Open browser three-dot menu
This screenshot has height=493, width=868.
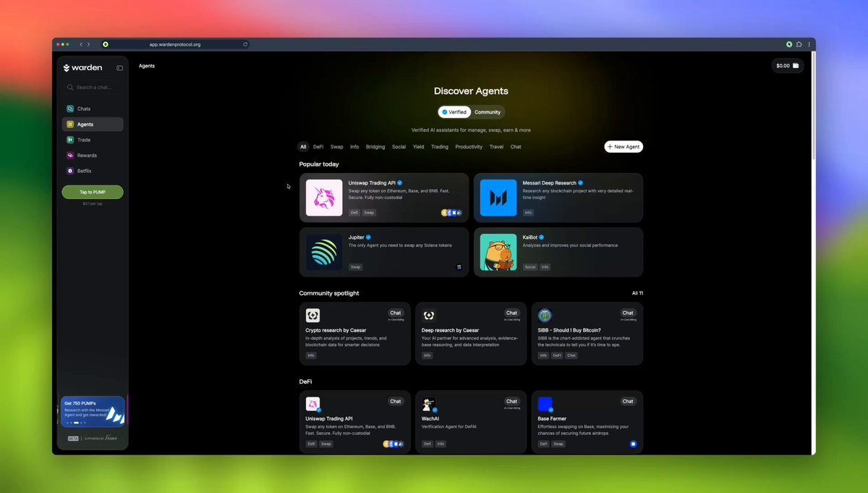809,44
